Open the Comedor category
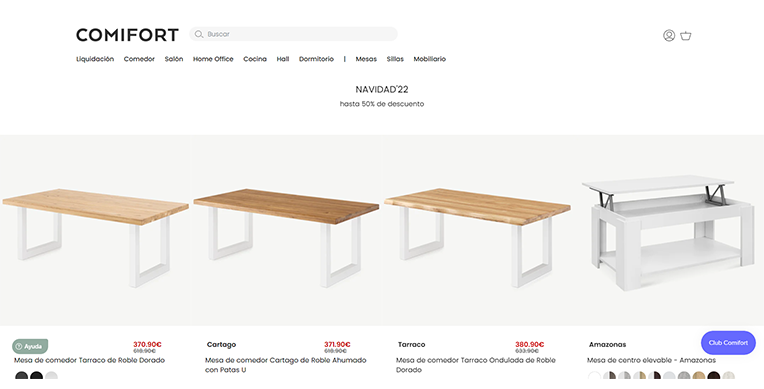The width and height of the screenshot is (764, 389). [x=139, y=59]
